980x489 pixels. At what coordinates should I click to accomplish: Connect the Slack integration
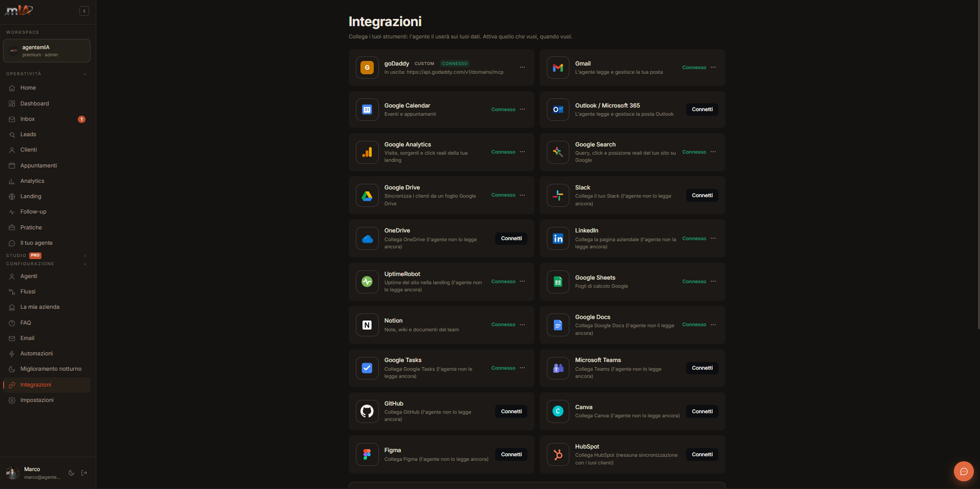702,195
